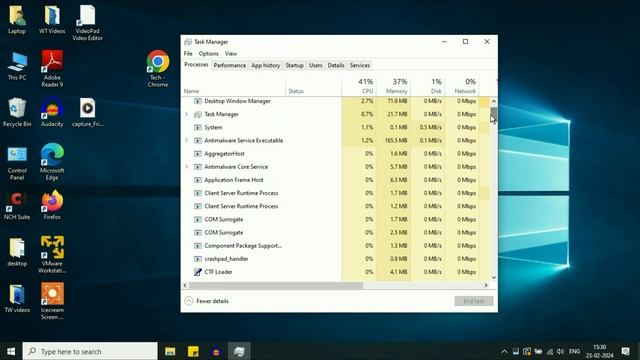
Task: Open the Windows Start menu
Action: point(11,351)
